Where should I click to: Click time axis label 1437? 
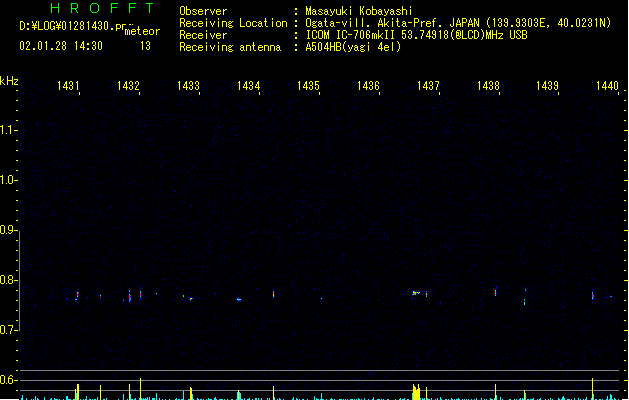tap(428, 85)
